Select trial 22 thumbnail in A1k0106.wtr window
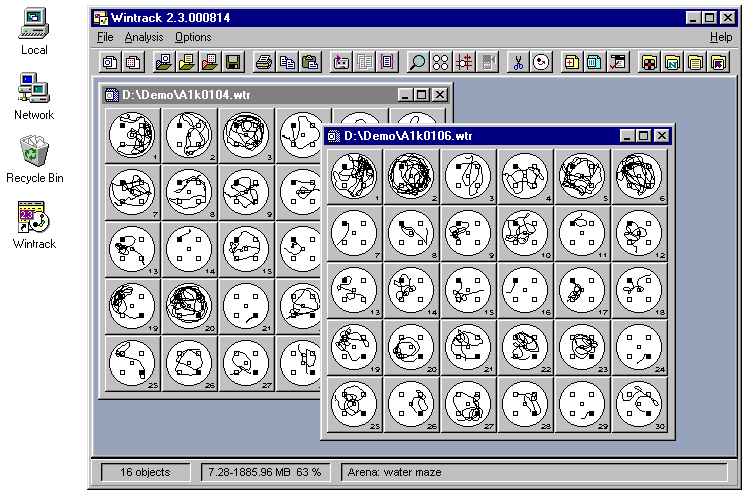This screenshot has height=500, width=750. pyautogui.click(x=525, y=347)
